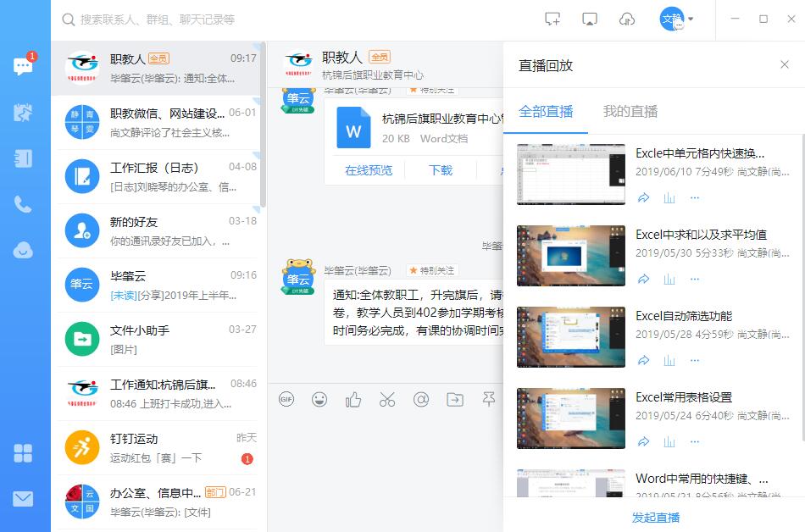
Task: Open more options for Excel常用表格设置 replay
Action: [695, 441]
